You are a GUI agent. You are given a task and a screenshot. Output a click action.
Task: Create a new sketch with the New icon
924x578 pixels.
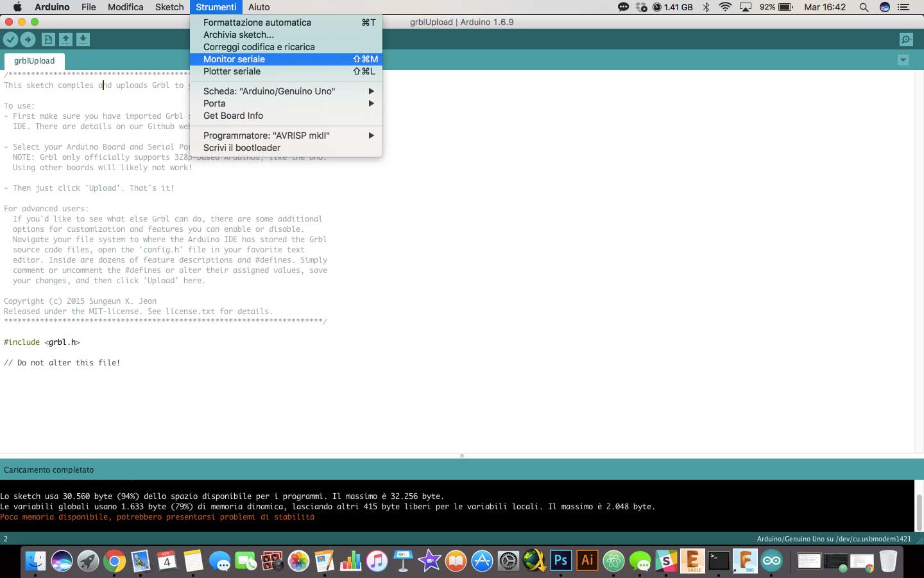point(48,39)
